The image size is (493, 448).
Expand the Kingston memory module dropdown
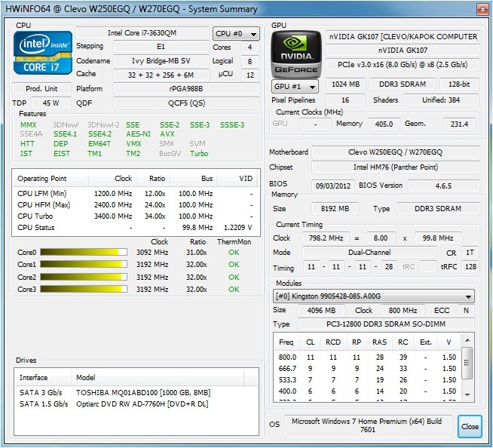[374, 296]
